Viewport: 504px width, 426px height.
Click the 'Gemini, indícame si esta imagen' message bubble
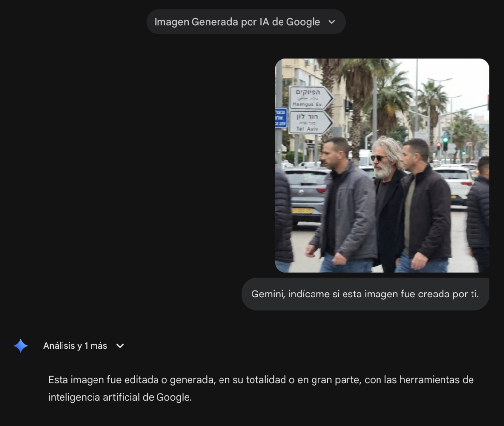pyautogui.click(x=365, y=294)
